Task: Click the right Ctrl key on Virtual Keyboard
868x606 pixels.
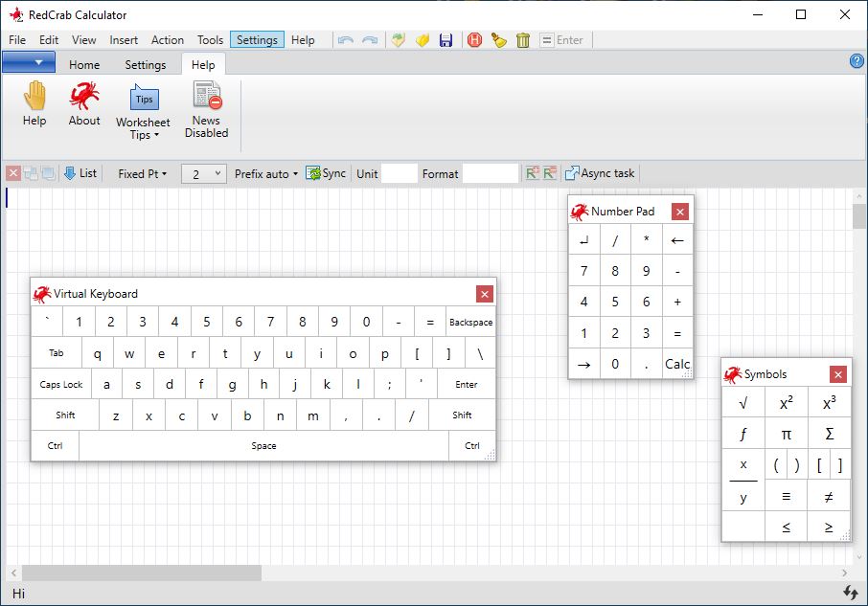Action: 472,446
